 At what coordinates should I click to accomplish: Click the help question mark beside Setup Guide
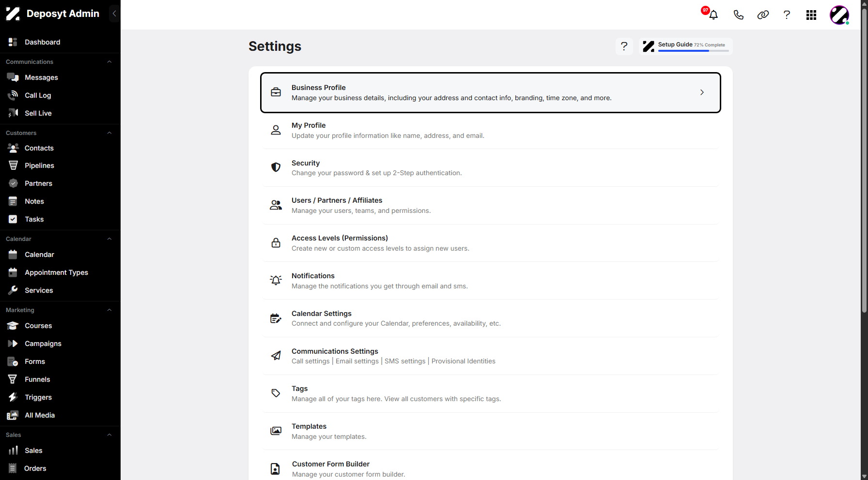[x=624, y=46]
